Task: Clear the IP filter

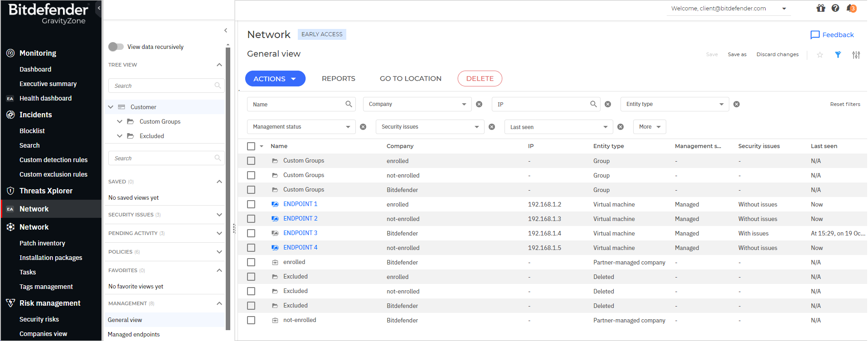Action: point(608,104)
